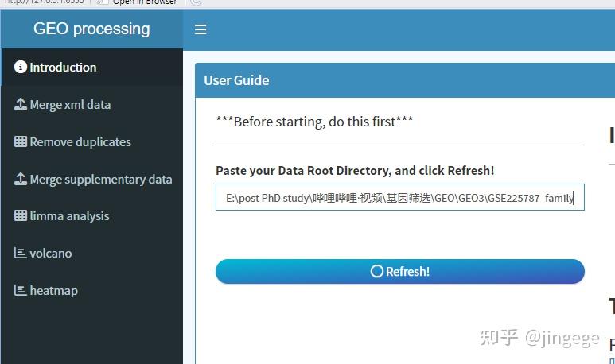Click the chart icon beside heatmap

coord(21,291)
